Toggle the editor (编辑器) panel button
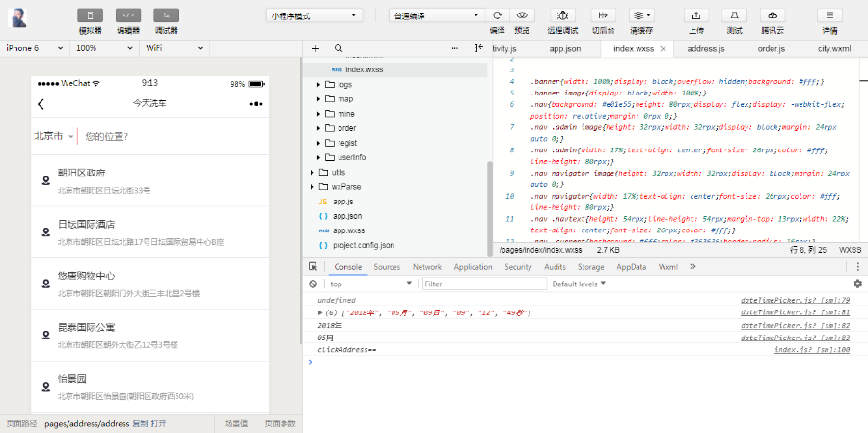Viewport: 868px width, 433px height. [128, 15]
